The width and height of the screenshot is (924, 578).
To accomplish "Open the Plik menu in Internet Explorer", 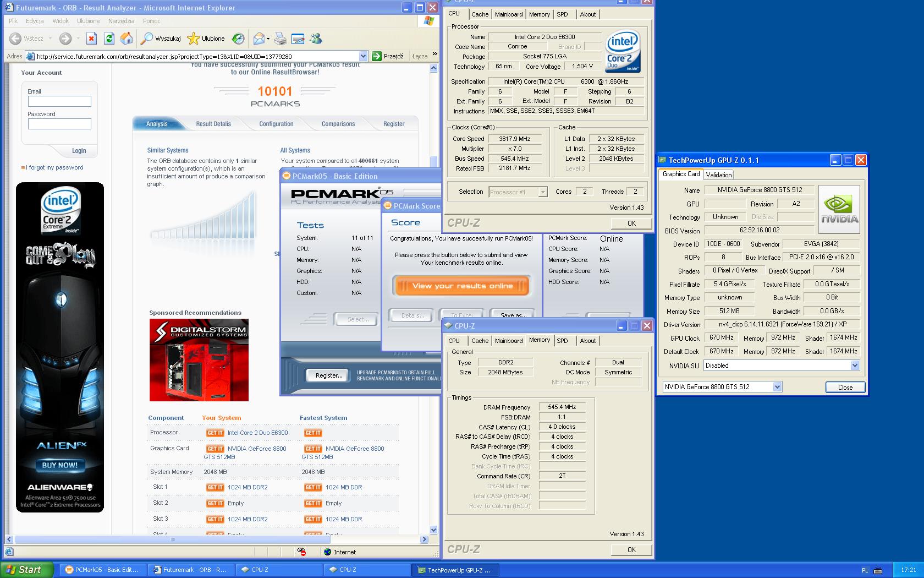I will [13, 21].
